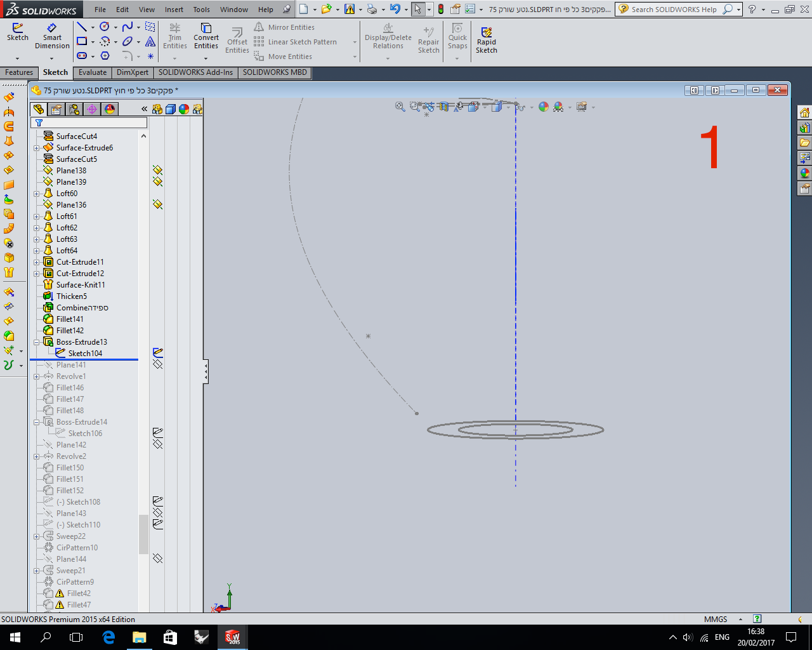Collapse the Boss-Extrude13 feature
Screen dimensions: 812x650
[37, 342]
